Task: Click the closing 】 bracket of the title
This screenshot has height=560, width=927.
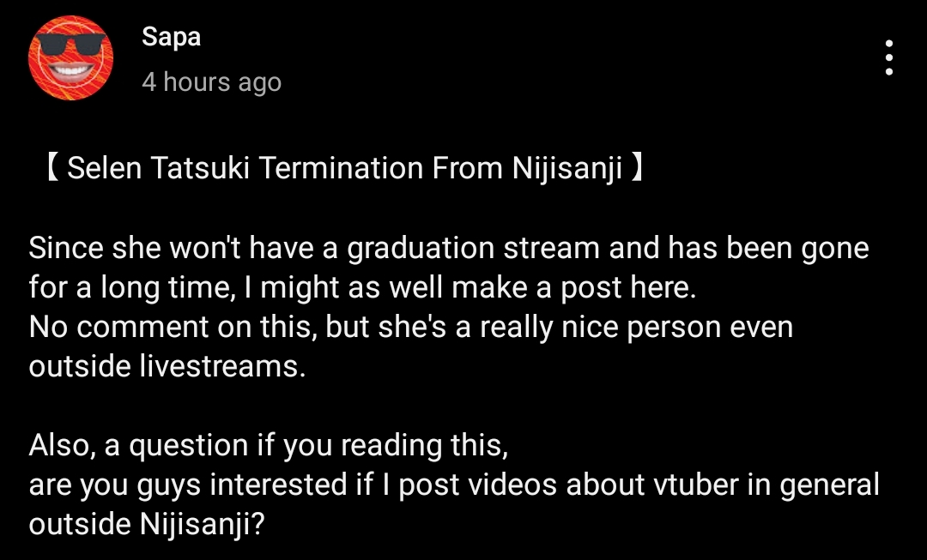Action: click(637, 168)
